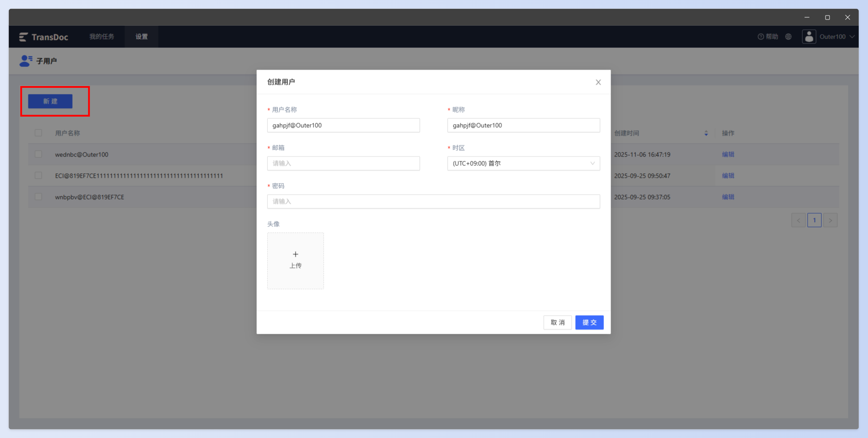Click the 提交 submit button
This screenshot has height=438, width=868.
pos(589,322)
